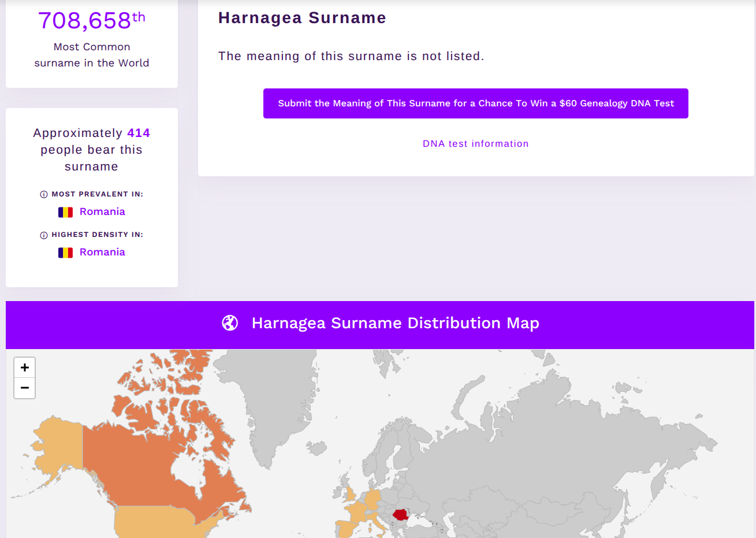The height and width of the screenshot is (538, 756).
Task: Click the 708,658th rank number
Action: point(92,21)
